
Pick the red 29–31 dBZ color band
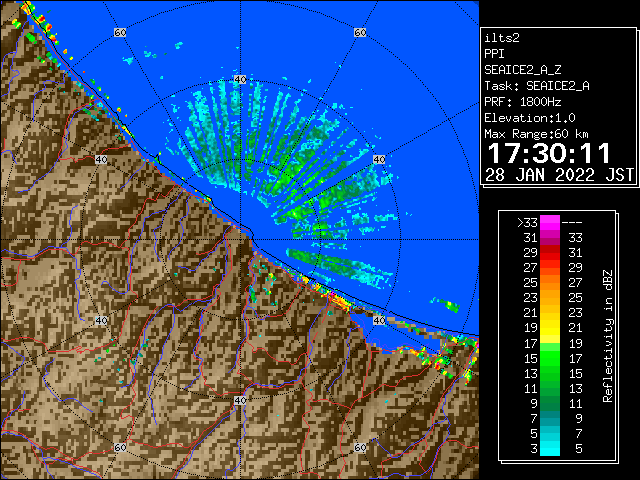550,252
